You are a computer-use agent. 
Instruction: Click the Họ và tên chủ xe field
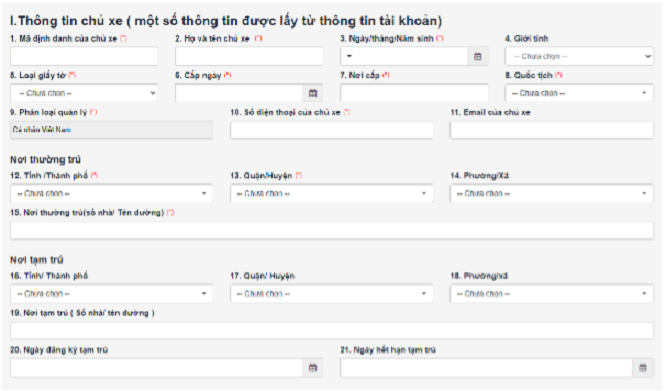tap(249, 56)
